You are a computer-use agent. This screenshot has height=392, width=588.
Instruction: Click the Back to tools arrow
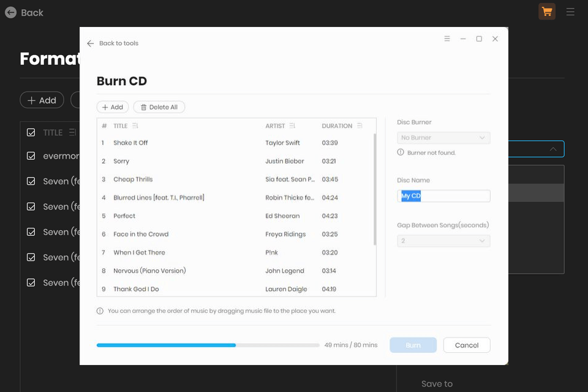tap(90, 43)
